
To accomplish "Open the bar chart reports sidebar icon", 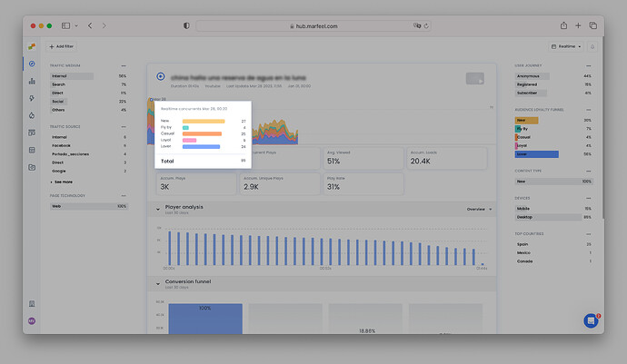I will click(x=32, y=82).
